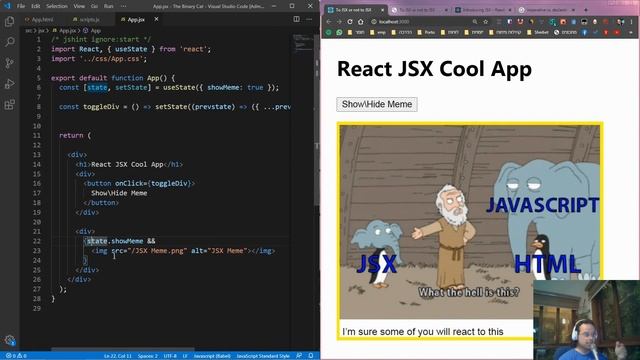
Task: Split the editor to the right
Action: (x=296, y=19)
